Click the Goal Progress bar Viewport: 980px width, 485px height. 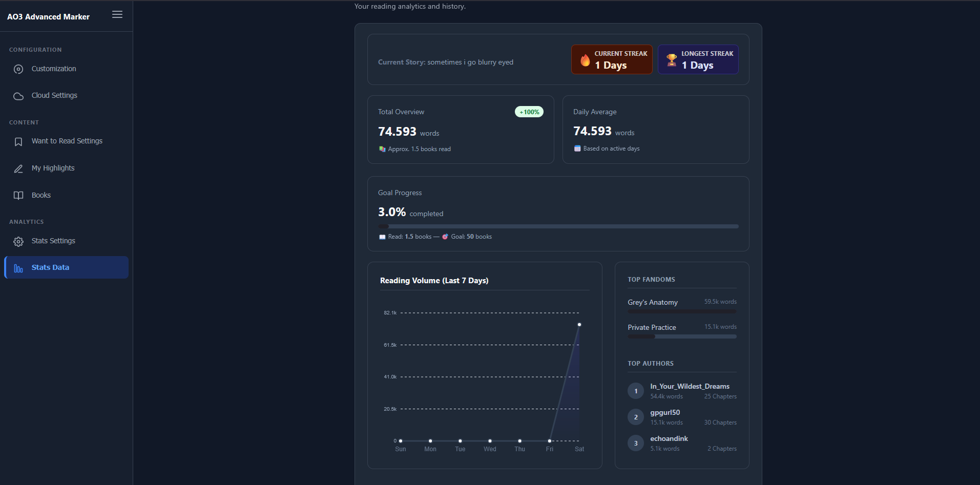[x=558, y=226]
